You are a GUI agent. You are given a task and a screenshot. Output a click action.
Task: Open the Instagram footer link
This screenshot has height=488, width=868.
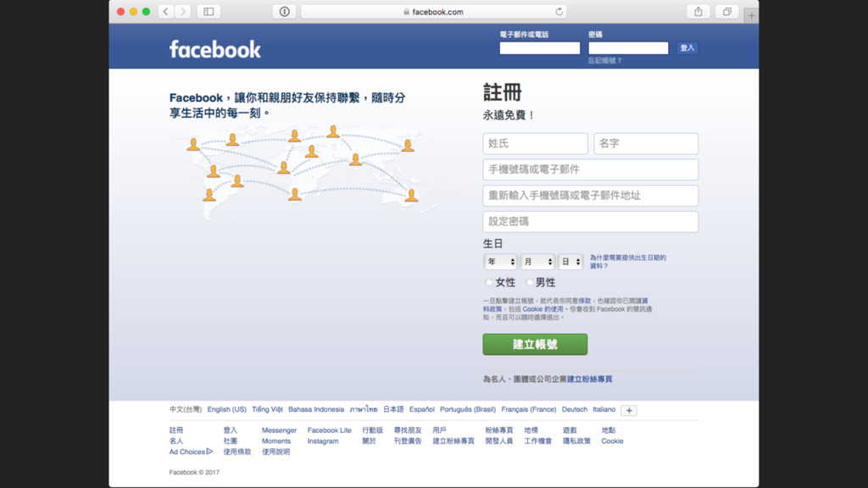click(x=323, y=441)
